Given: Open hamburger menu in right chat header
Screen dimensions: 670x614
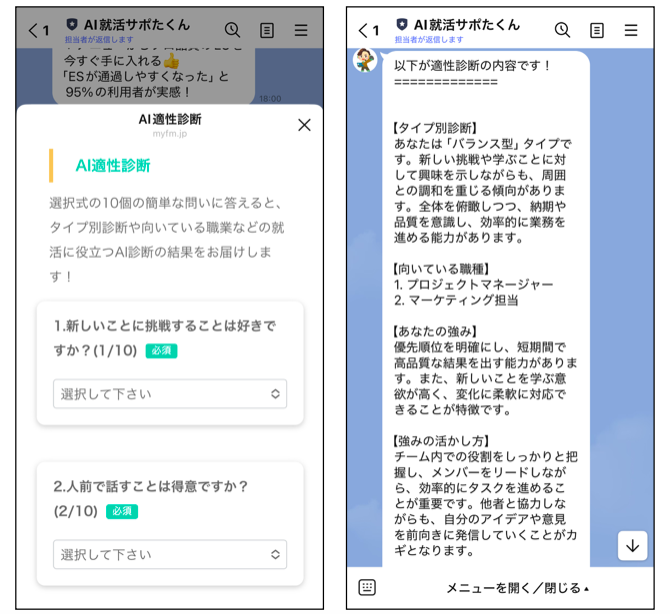Looking at the screenshot, I should [631, 30].
